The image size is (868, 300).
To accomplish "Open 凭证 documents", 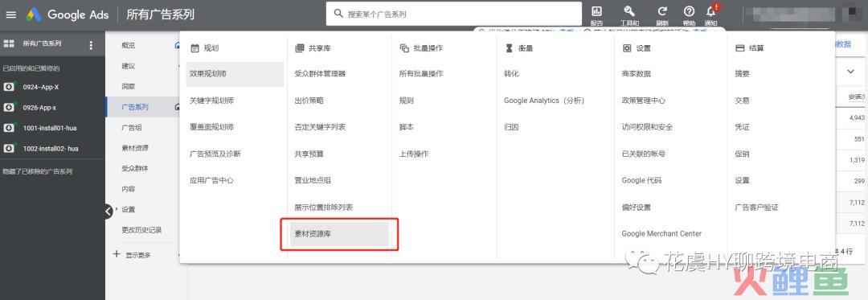I will point(742,127).
